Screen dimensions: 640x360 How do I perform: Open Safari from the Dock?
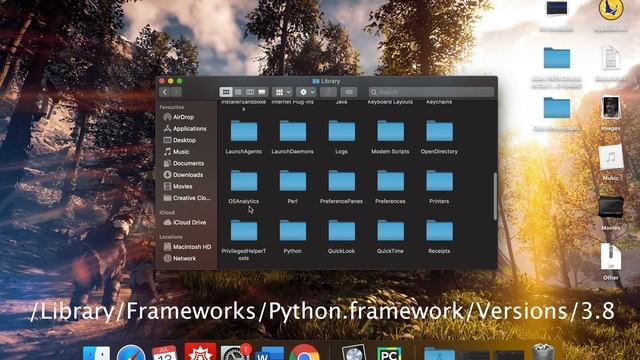(x=131, y=353)
